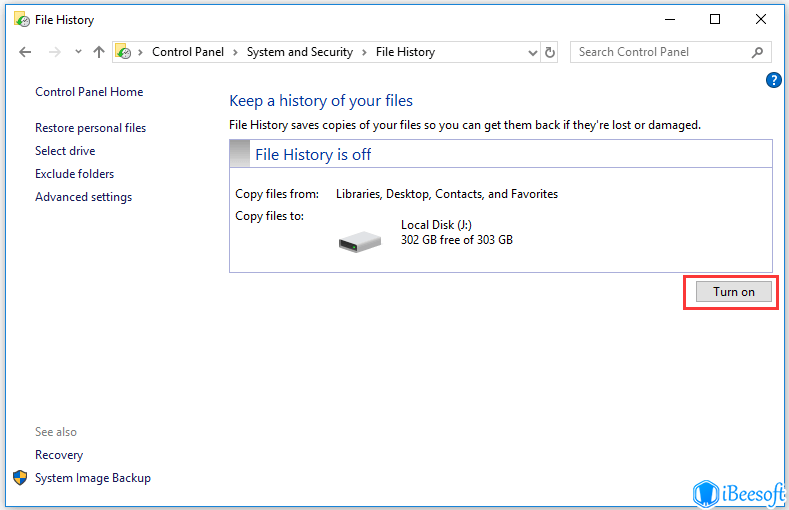789x510 pixels.
Task: Open the recent locations dropdown arrow
Action: click(x=78, y=52)
